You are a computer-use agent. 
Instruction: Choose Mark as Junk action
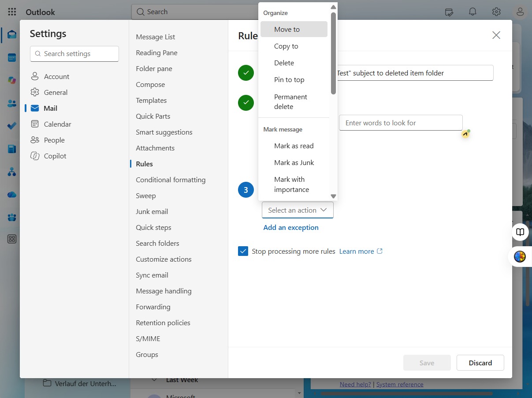294,162
